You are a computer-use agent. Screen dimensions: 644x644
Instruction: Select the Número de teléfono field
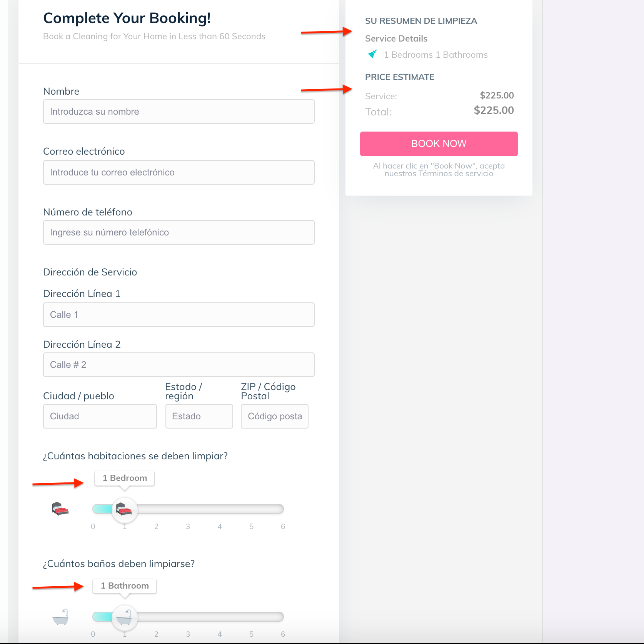click(179, 232)
